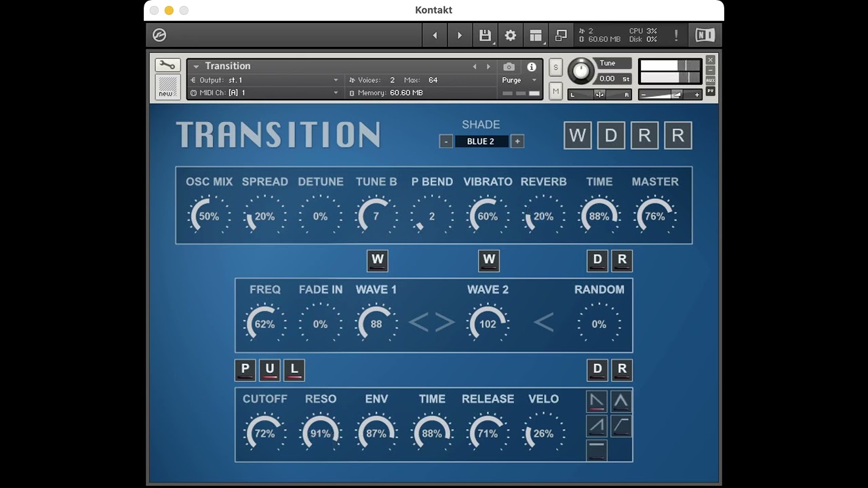
Task: Toggle the P filter button
Action: pos(245,370)
